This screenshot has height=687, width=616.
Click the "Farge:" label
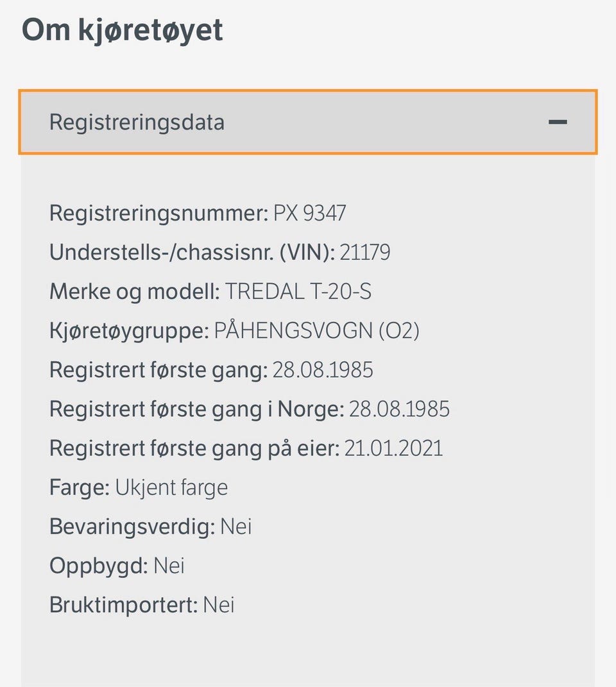[80, 488]
